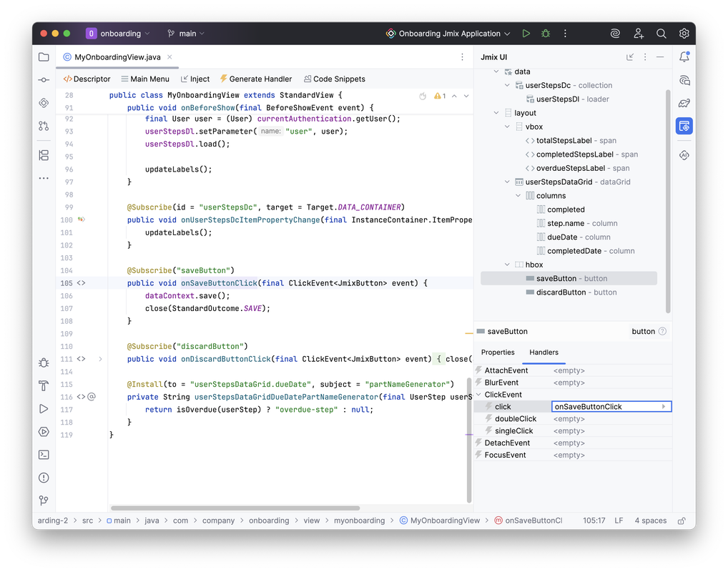Click Main Menu in editor toolbar

tap(145, 79)
